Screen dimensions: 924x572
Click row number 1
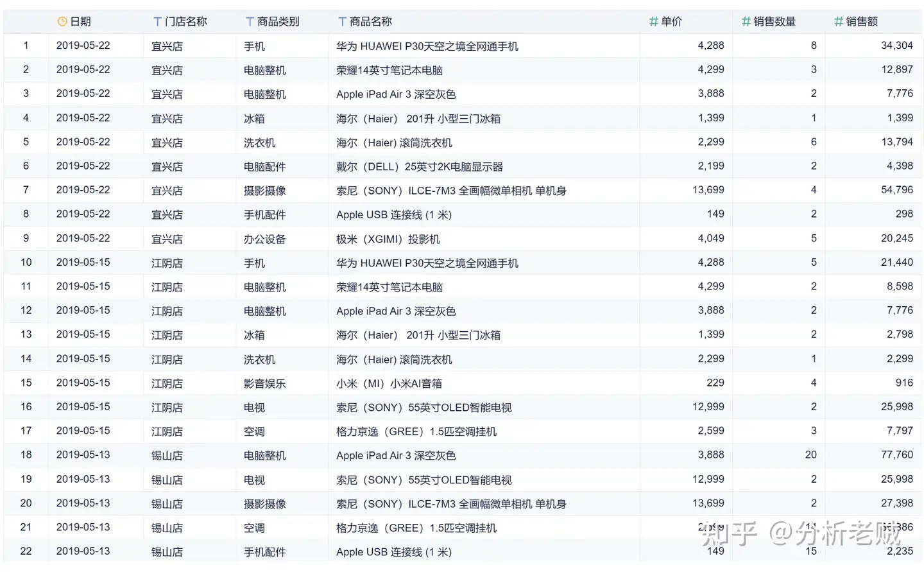pyautogui.click(x=26, y=46)
